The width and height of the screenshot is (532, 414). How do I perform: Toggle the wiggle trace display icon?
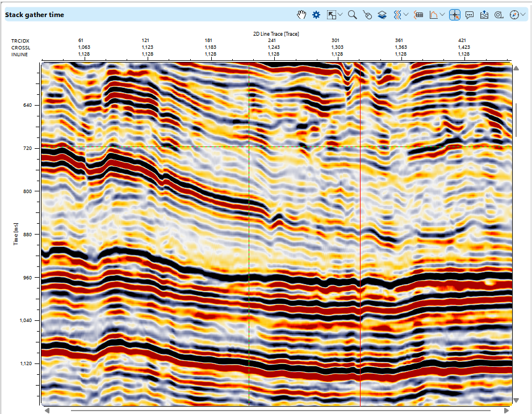pyautogui.click(x=399, y=15)
